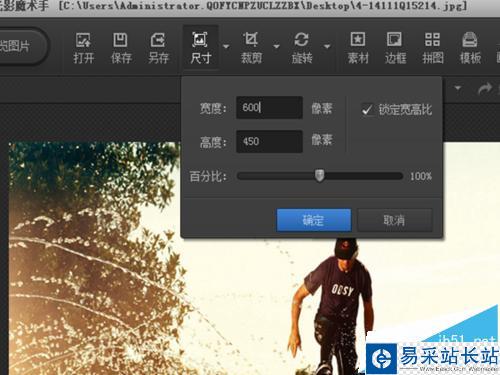Click the Save As (另存) toolbar icon
The width and height of the screenshot is (500, 375).
pyautogui.click(x=158, y=48)
